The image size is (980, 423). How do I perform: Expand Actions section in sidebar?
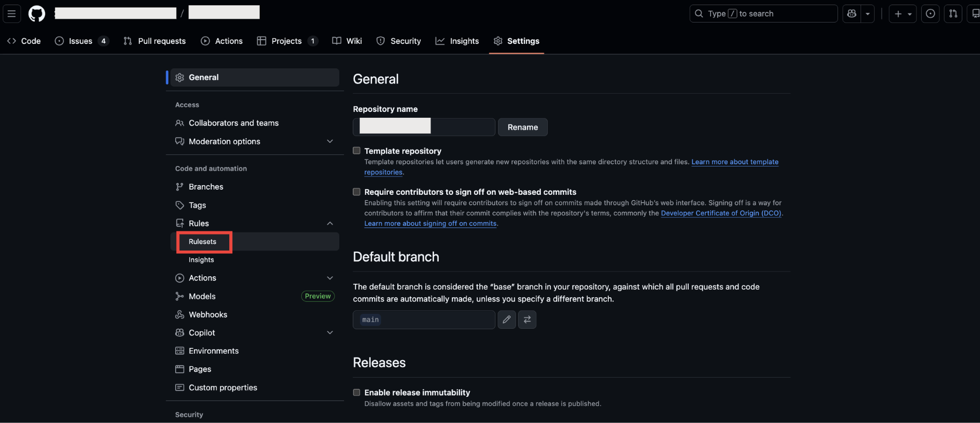pos(255,278)
